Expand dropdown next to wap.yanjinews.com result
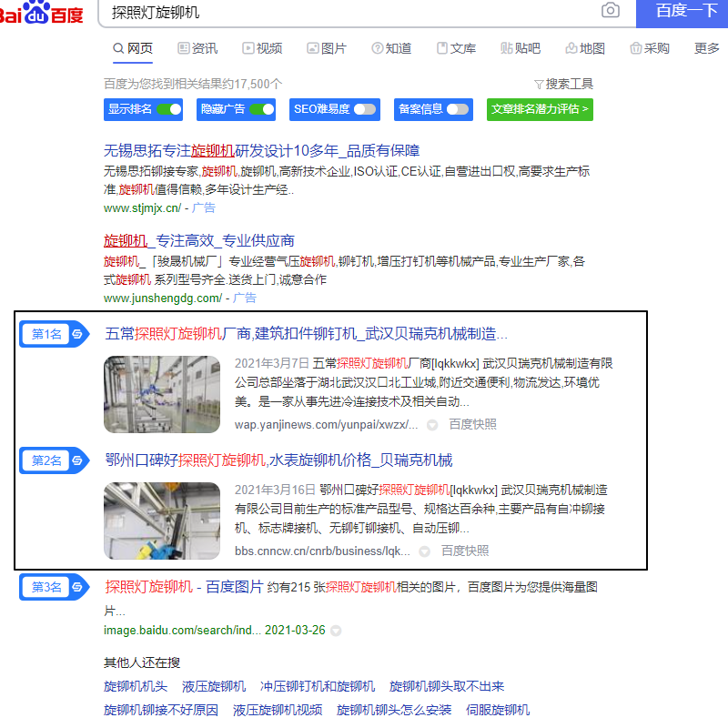728x728 pixels. pyautogui.click(x=432, y=425)
